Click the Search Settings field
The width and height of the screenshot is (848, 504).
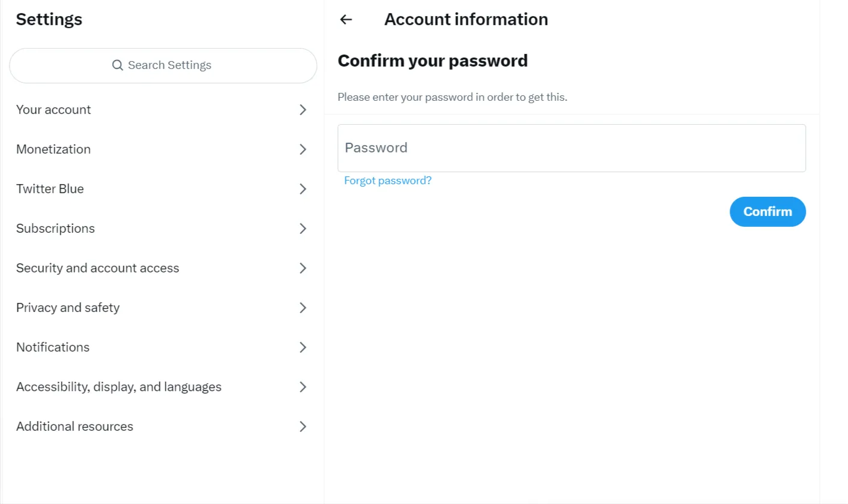[162, 65]
